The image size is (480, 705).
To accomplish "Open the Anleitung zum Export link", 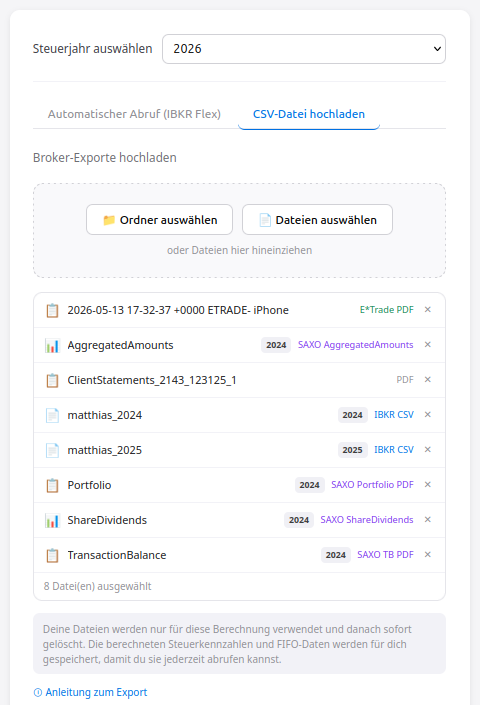I will [96, 692].
